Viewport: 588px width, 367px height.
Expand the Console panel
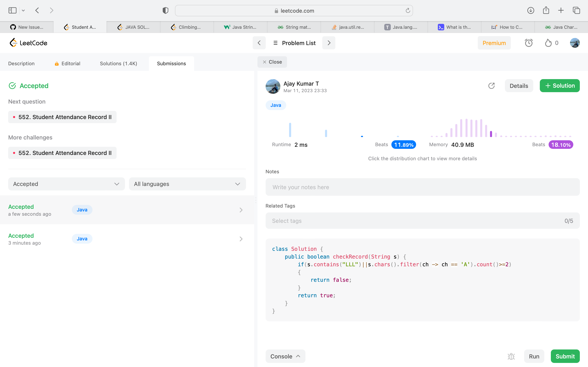tap(285, 356)
